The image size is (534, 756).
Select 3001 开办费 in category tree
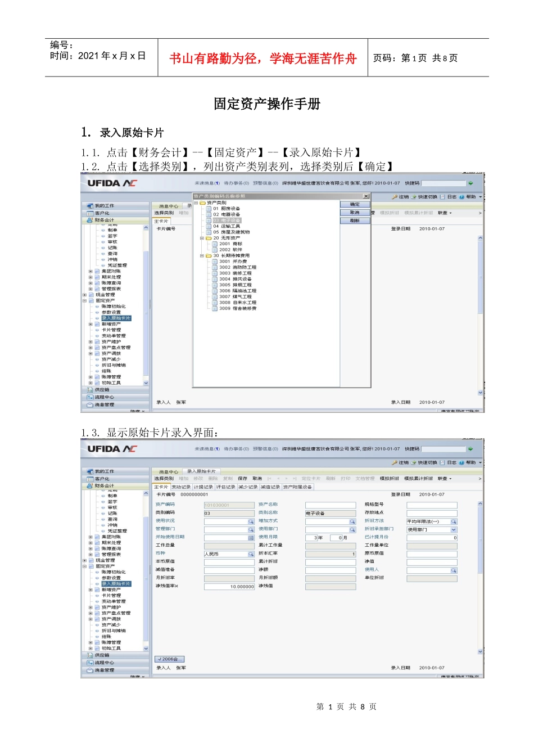tap(233, 262)
